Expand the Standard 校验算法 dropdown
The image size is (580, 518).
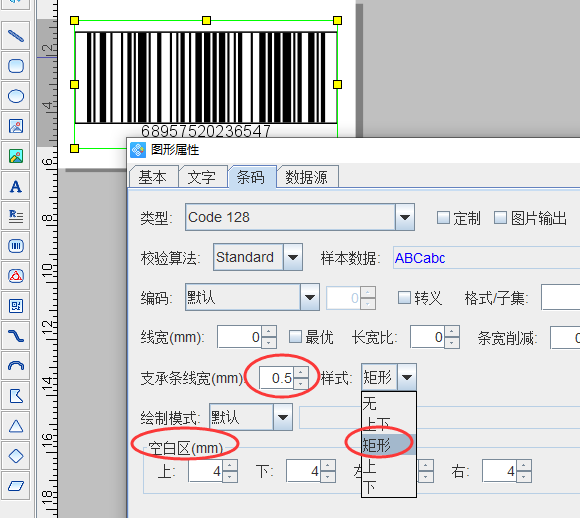coord(293,257)
